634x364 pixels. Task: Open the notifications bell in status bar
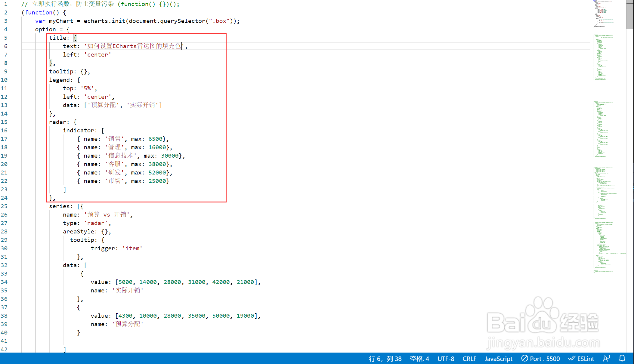622,359
